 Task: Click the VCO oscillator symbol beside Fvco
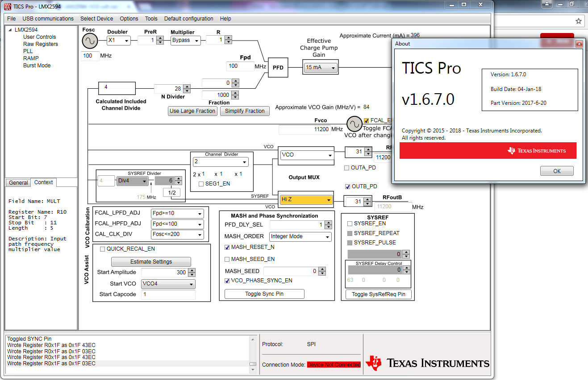tap(354, 124)
